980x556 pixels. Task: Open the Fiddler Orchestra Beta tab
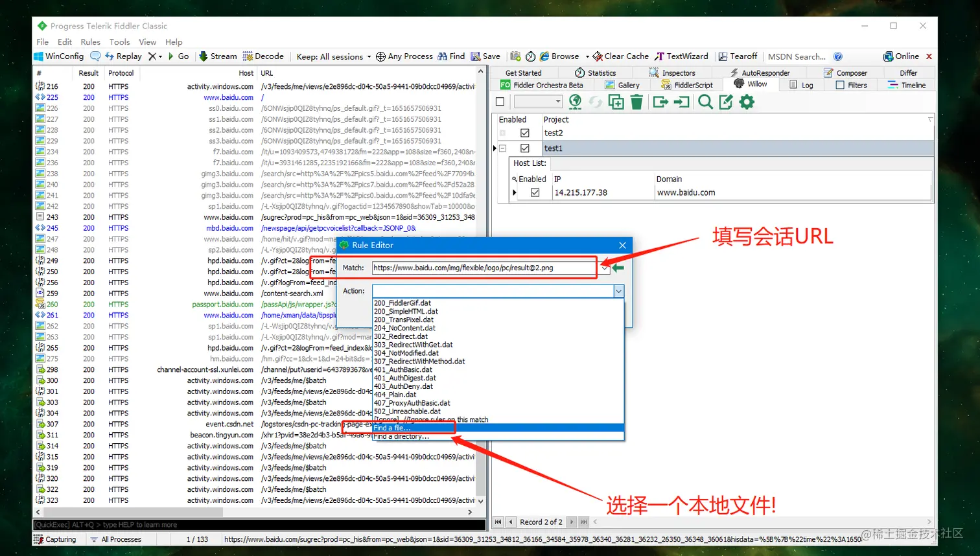click(x=542, y=85)
